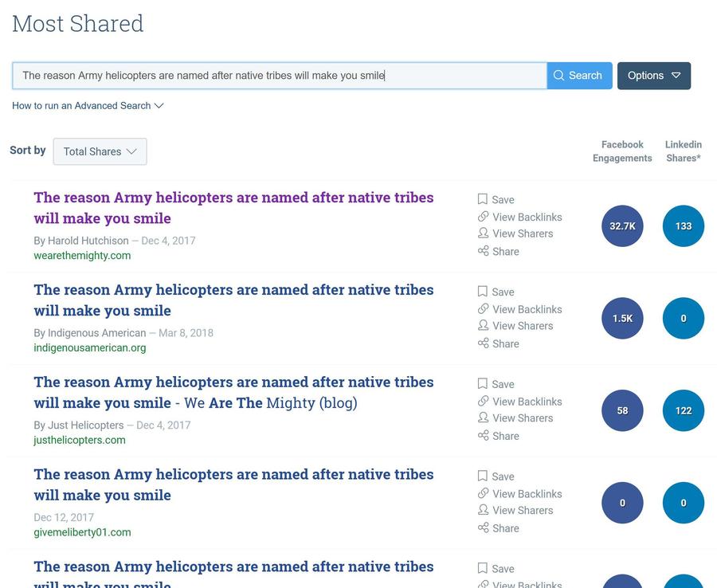717x588 pixels.
Task: Click View Sharers icon for indigenousamerican.org result
Action: [483, 326]
